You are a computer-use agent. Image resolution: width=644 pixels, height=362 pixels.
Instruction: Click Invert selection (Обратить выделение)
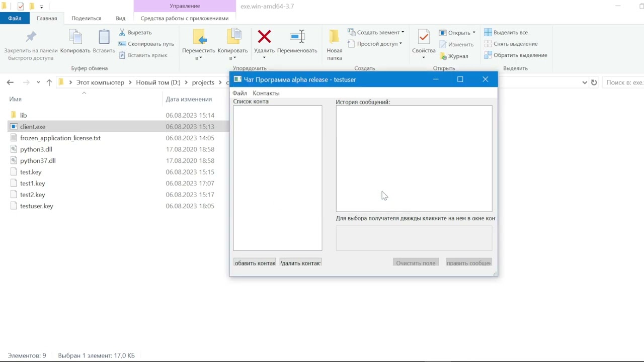516,55
